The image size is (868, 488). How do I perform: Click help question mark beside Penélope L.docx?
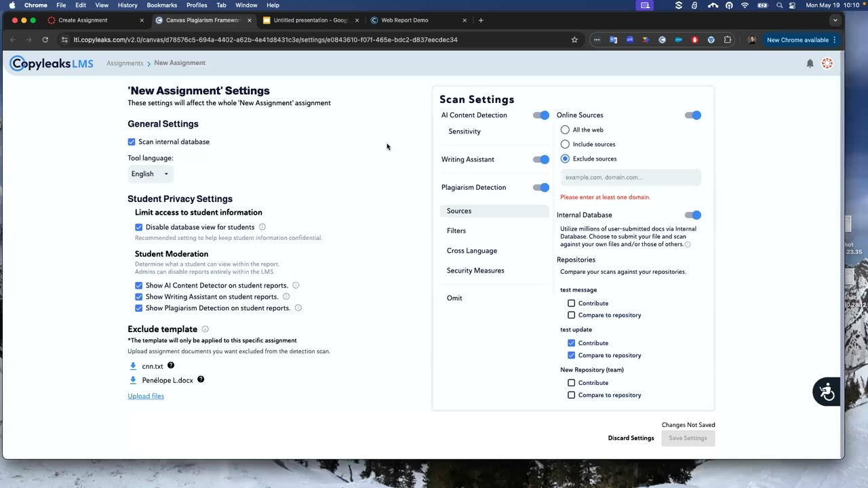(201, 380)
